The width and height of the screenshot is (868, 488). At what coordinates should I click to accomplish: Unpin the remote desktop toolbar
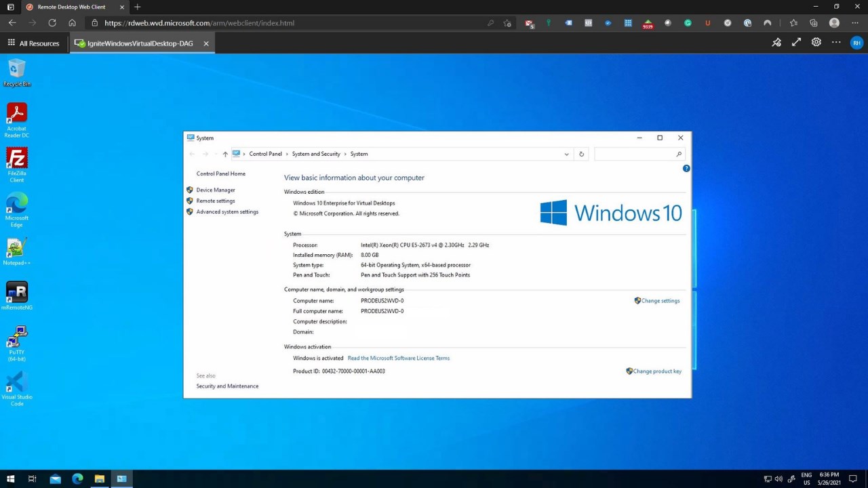tap(776, 43)
